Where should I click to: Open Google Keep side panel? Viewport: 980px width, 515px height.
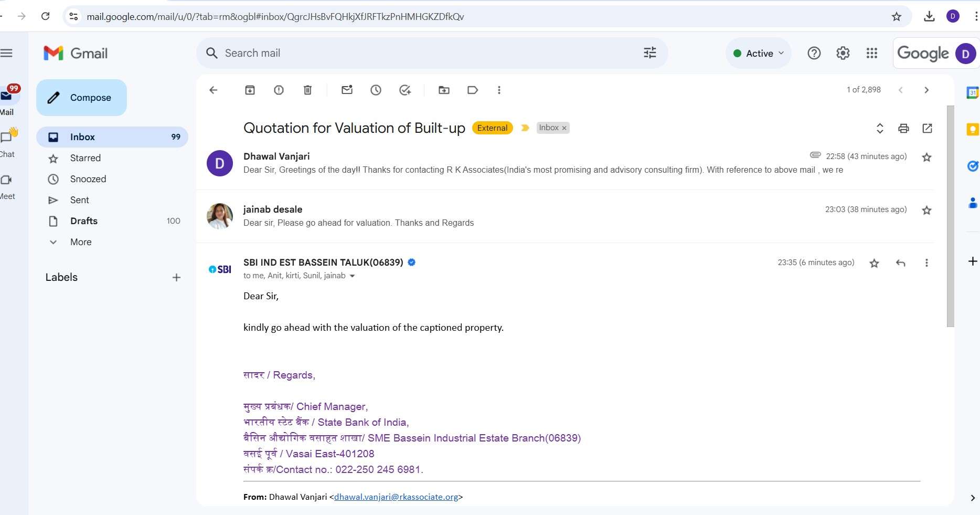tap(973, 129)
